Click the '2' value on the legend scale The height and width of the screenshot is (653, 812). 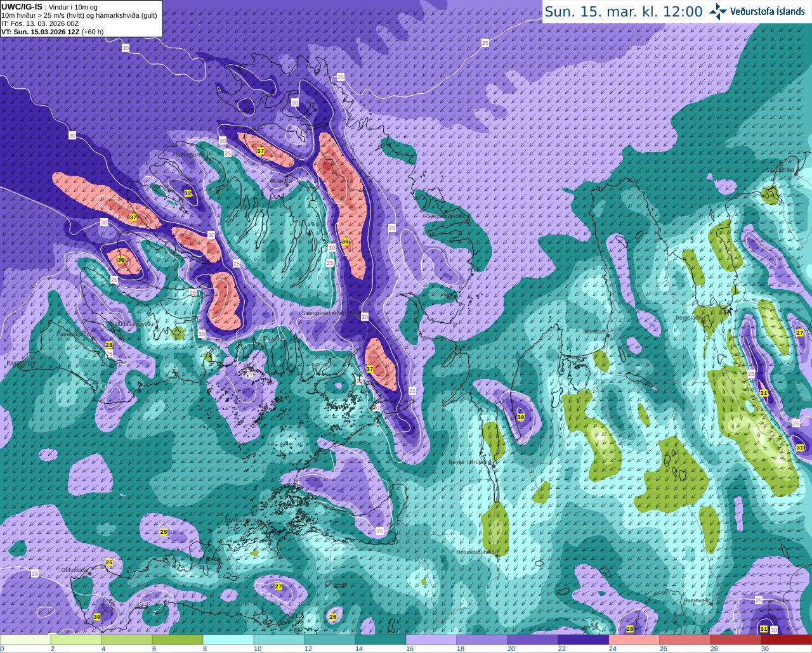point(52,649)
